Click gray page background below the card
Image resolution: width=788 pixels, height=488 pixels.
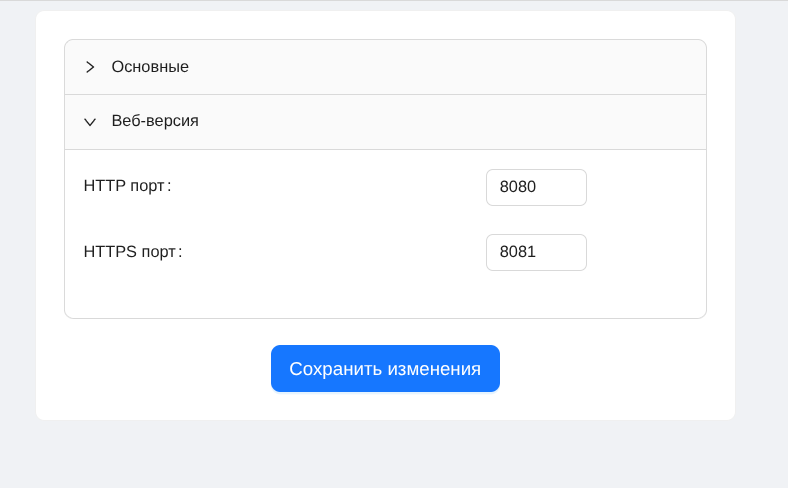[x=394, y=455]
